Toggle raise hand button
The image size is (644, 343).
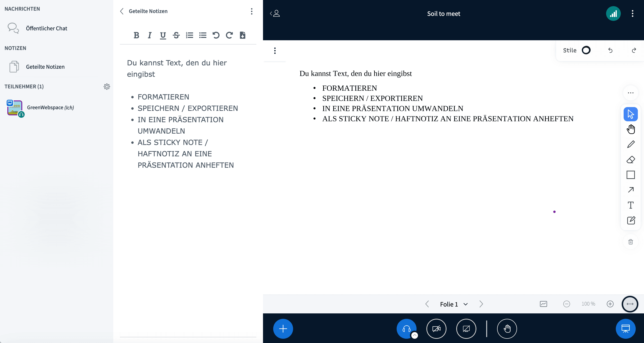click(507, 329)
